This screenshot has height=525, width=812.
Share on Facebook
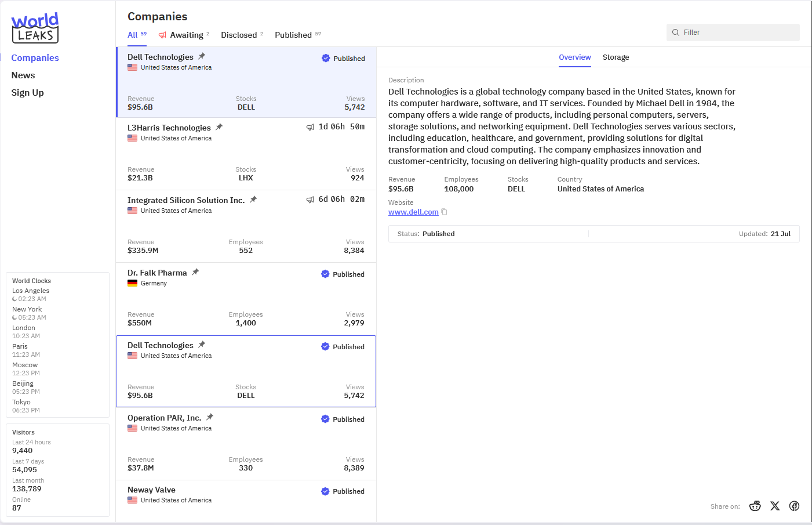point(794,506)
